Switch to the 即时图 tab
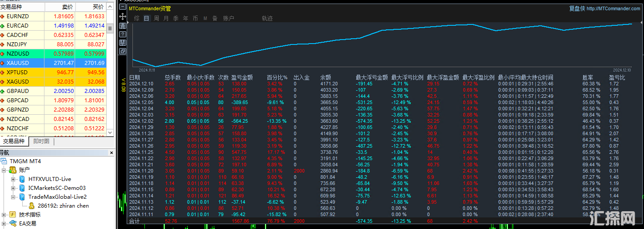This screenshot has width=644, height=229. click(x=41, y=141)
